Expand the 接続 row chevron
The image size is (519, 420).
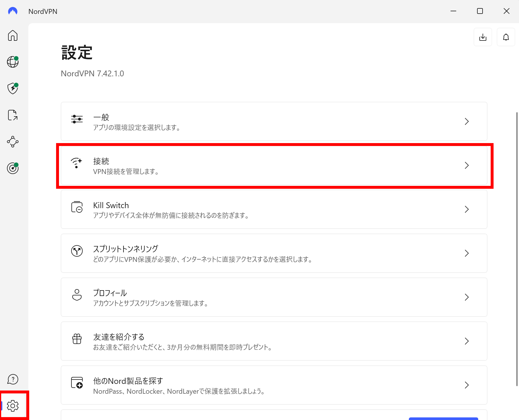click(x=467, y=165)
